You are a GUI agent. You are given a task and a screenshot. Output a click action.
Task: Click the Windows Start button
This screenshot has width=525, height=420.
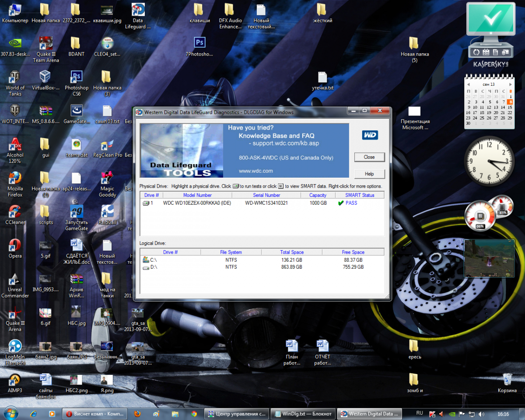10,413
